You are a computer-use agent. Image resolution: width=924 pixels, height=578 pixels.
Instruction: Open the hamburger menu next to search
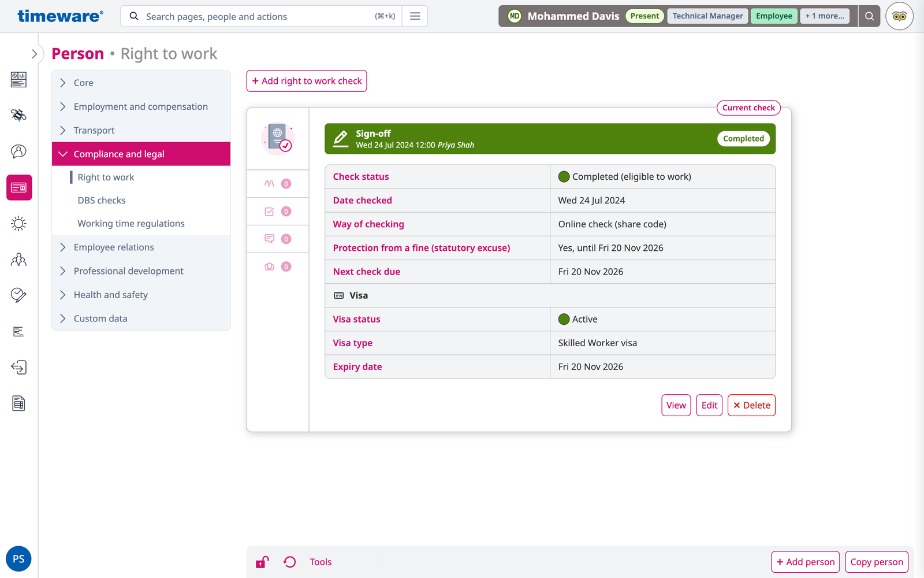(x=415, y=16)
